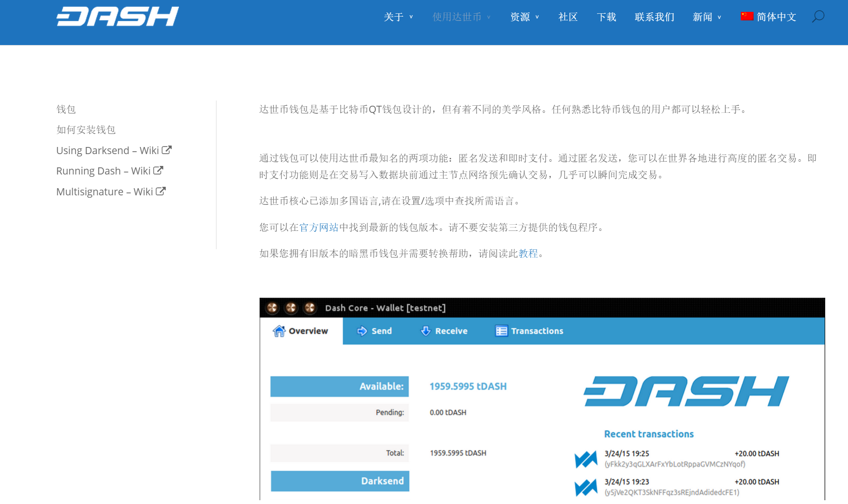This screenshot has height=504, width=848.
Task: Click second window button in wallet titlebar
Action: coord(291,308)
